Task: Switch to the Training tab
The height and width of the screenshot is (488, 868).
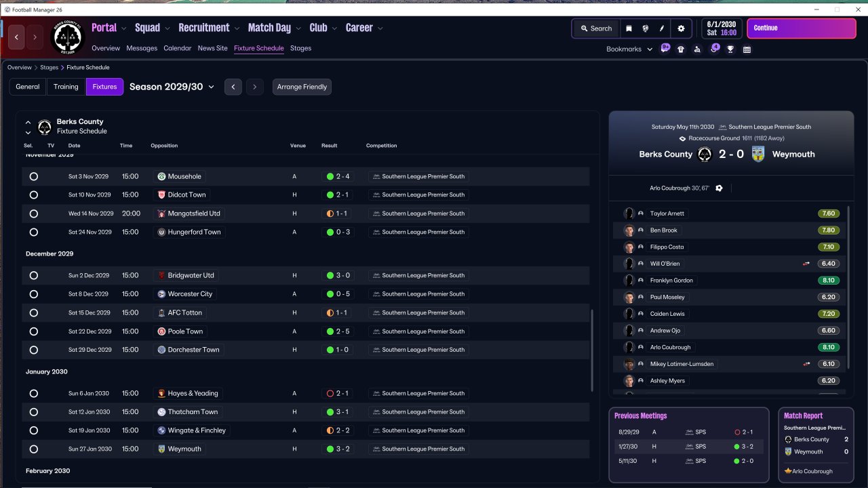Action: tap(66, 87)
